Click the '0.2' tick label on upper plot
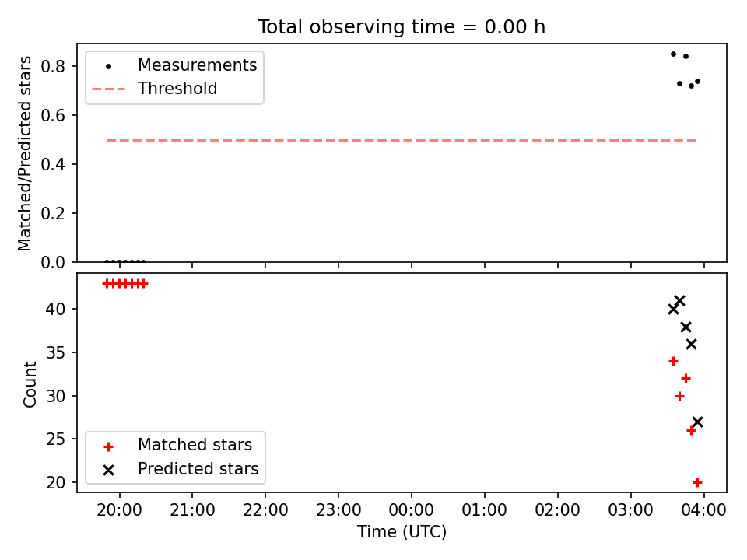 pyautogui.click(x=53, y=213)
